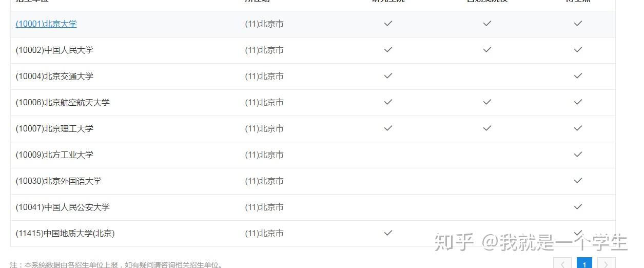Click 中国人民大学's 自划线院校 checkmark
Image resolution: width=644 pixels, height=268 pixels.
coord(487,50)
